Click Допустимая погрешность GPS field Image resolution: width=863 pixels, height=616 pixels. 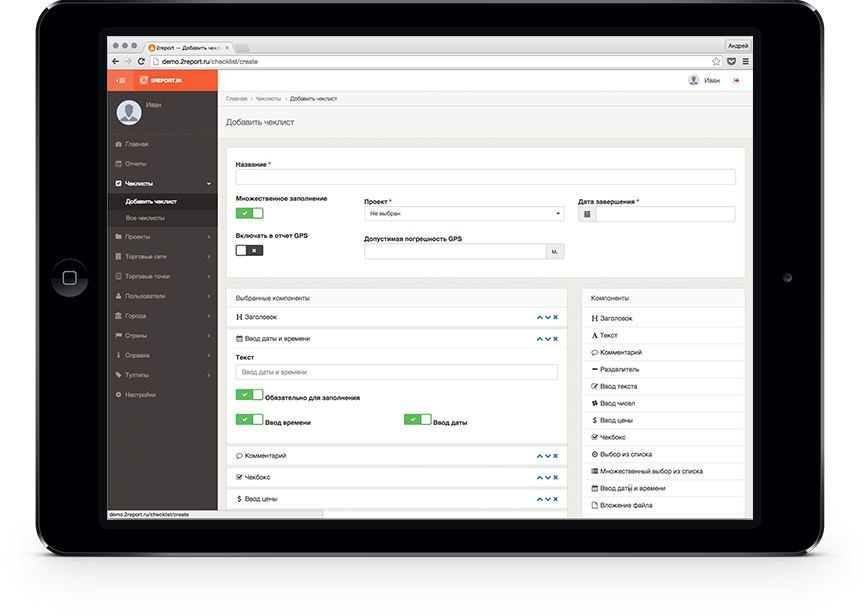click(x=455, y=252)
